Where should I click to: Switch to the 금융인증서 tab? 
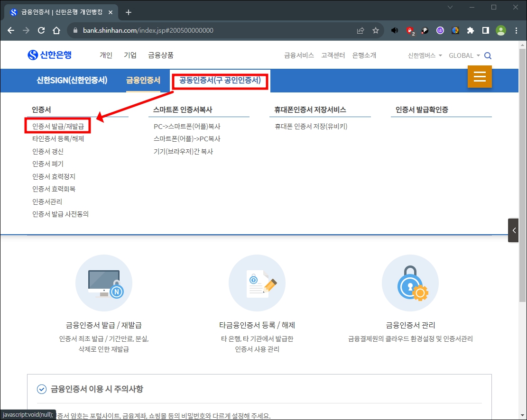pyautogui.click(x=143, y=81)
